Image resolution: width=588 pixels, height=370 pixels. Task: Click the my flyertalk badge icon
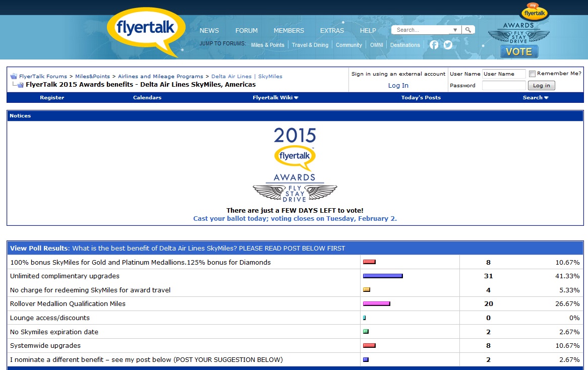(535, 12)
